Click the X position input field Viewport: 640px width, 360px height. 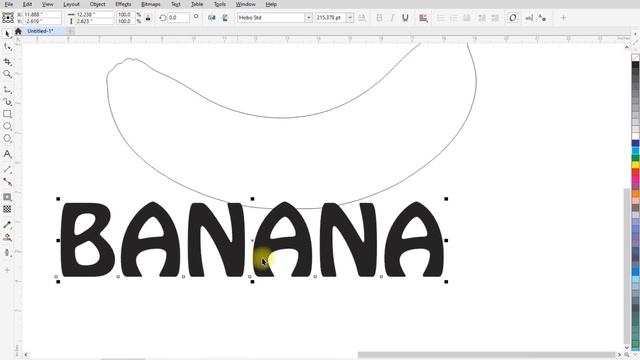tap(42, 14)
